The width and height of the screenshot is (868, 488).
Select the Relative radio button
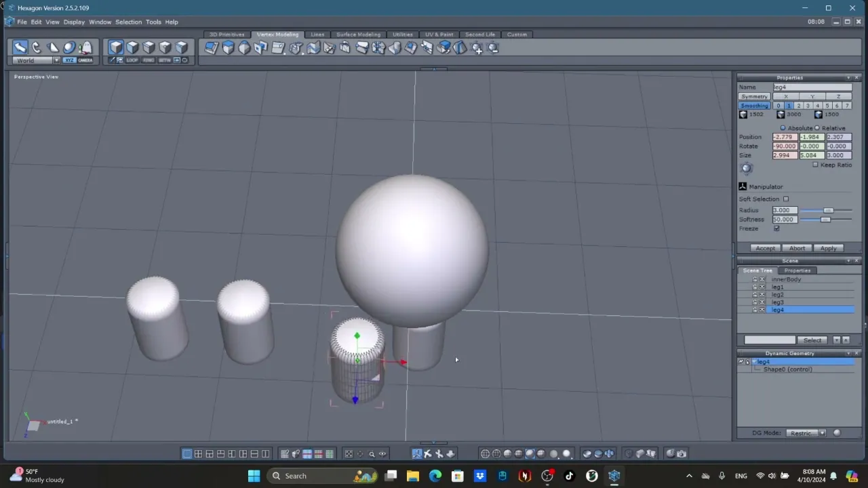[817, 128]
